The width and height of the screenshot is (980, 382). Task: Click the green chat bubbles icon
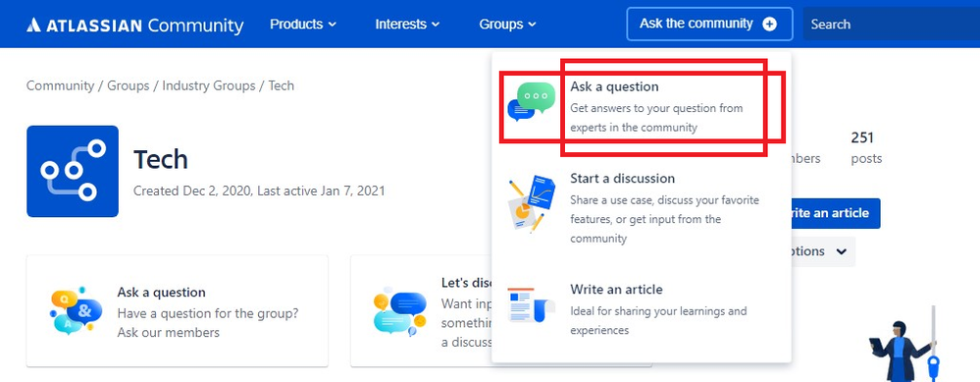(532, 101)
